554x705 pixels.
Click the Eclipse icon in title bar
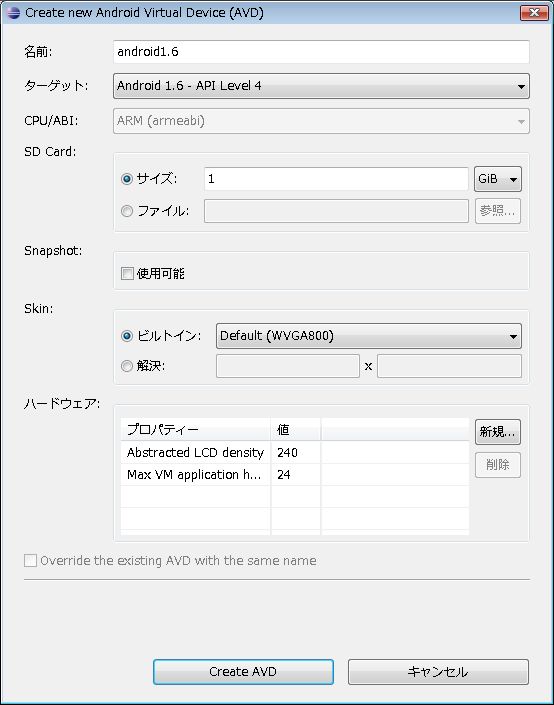(x=13, y=13)
